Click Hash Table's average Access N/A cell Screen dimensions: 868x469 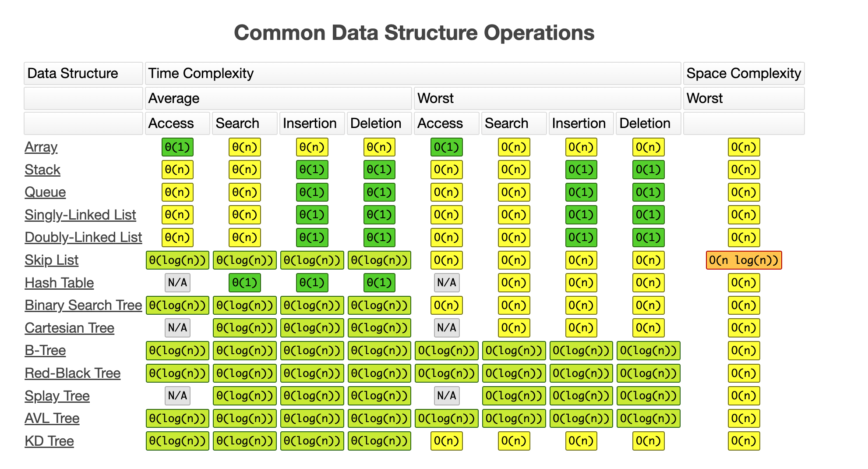pos(177,283)
